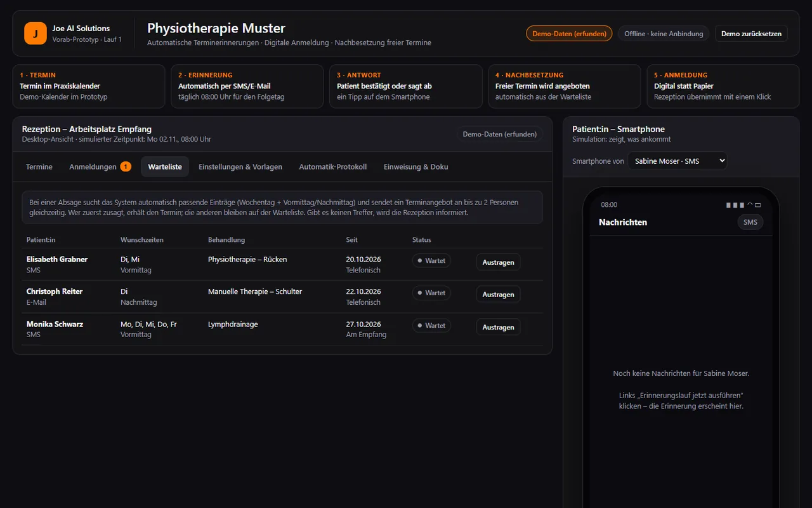Go to Einweisung & Doku tab
The height and width of the screenshot is (508, 812).
416,166
